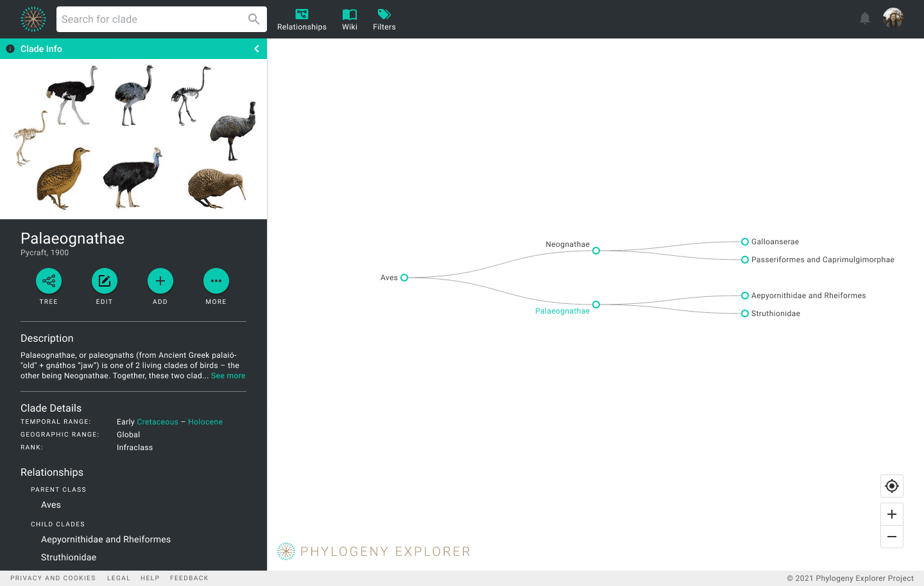Image resolution: width=924 pixels, height=586 pixels.
Task: Click the Tree share button
Action: [49, 281]
